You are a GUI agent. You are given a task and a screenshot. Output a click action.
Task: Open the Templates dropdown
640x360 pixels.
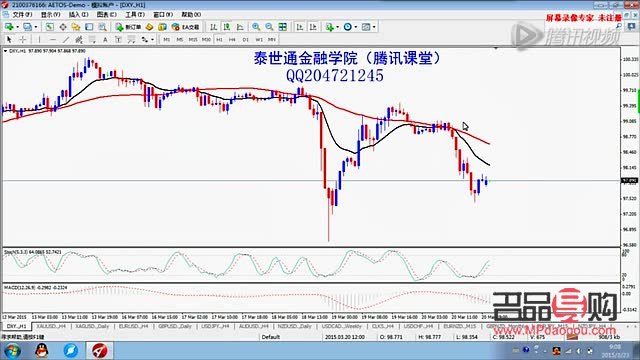(368, 27)
